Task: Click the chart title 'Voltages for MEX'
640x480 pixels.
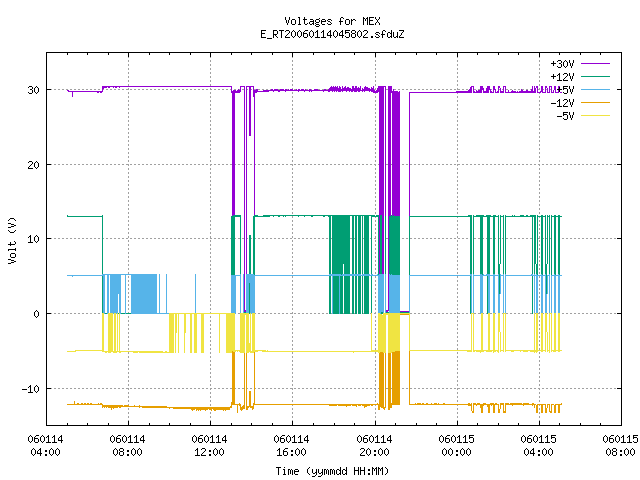Action: point(332,21)
